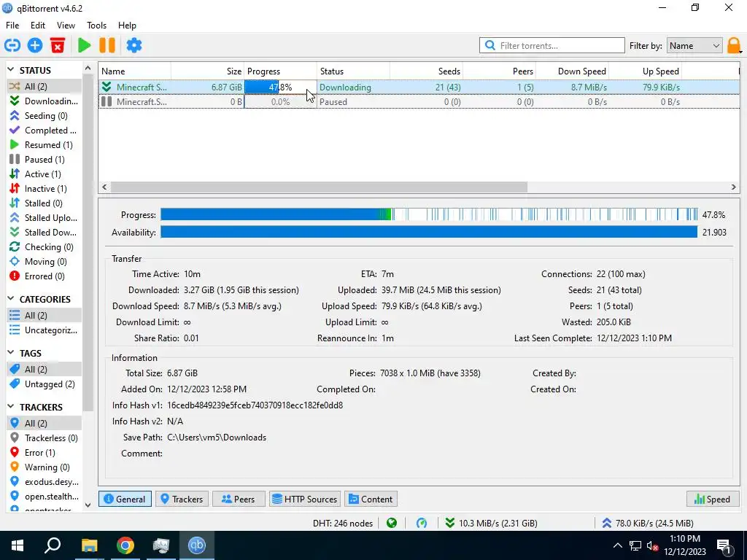This screenshot has height=560, width=747.
Task: Toggle alternative speed limits icon
Action: tap(422, 524)
